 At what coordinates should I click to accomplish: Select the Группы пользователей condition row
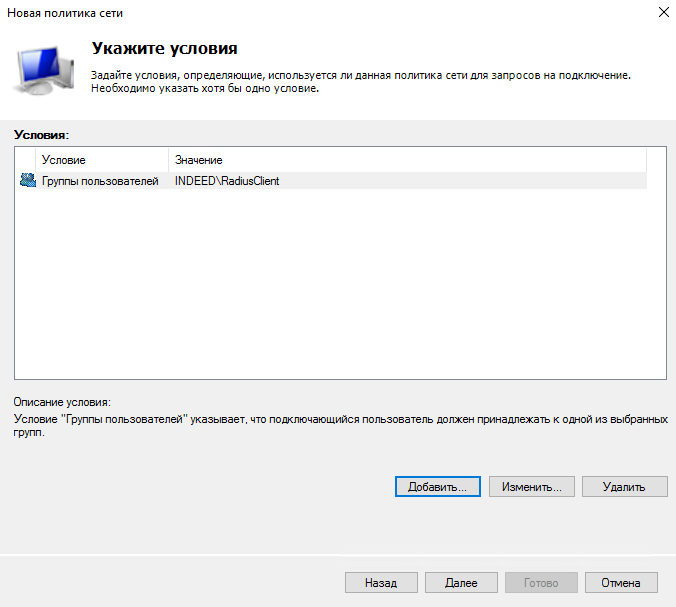pos(99,181)
